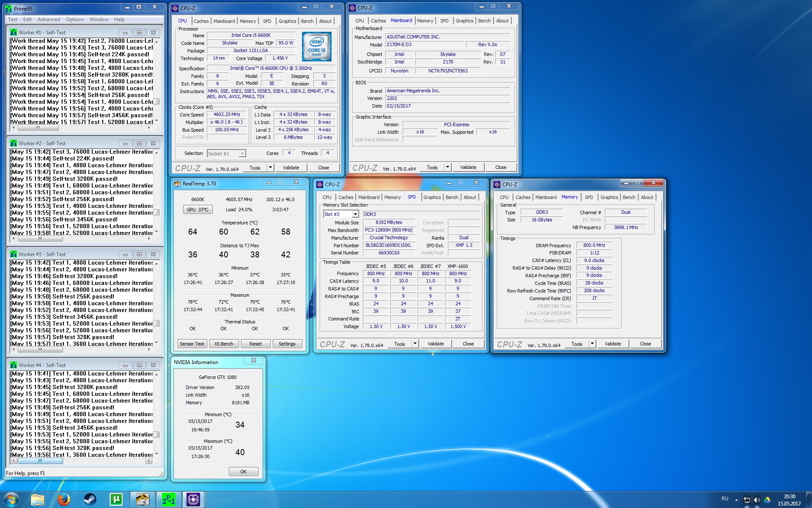
Task: Open the Socket #1 selection dropdown
Action: pyautogui.click(x=242, y=154)
